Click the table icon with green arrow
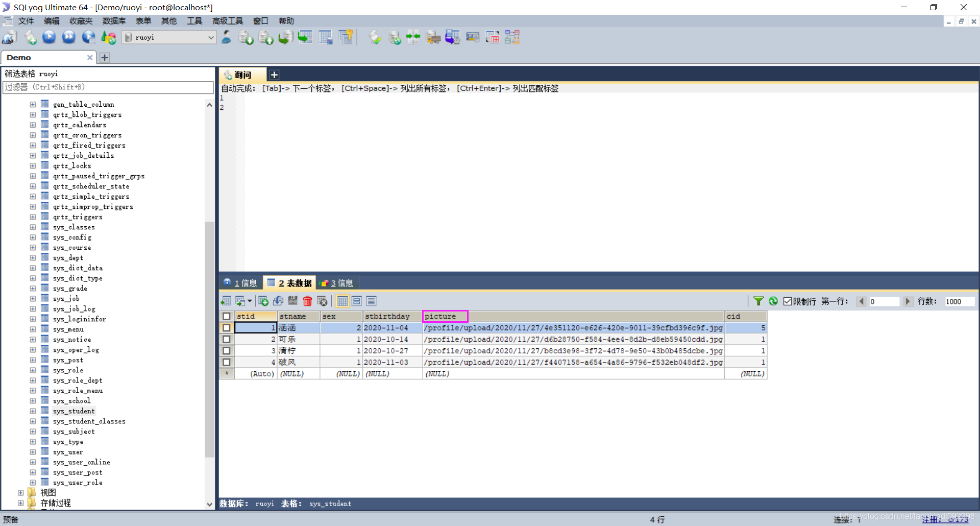 (305, 37)
